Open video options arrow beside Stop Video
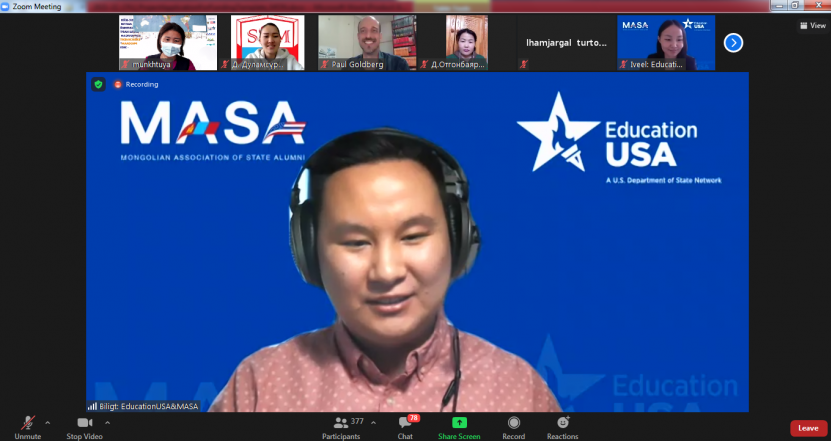 click(108, 423)
